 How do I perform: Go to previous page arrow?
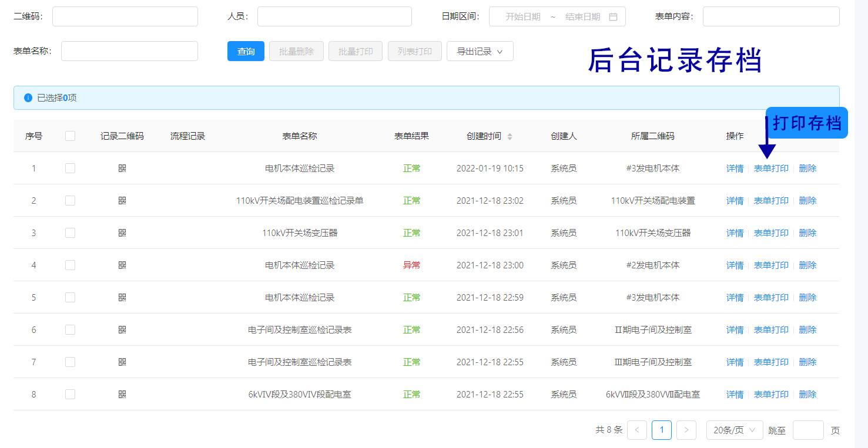[x=636, y=430]
